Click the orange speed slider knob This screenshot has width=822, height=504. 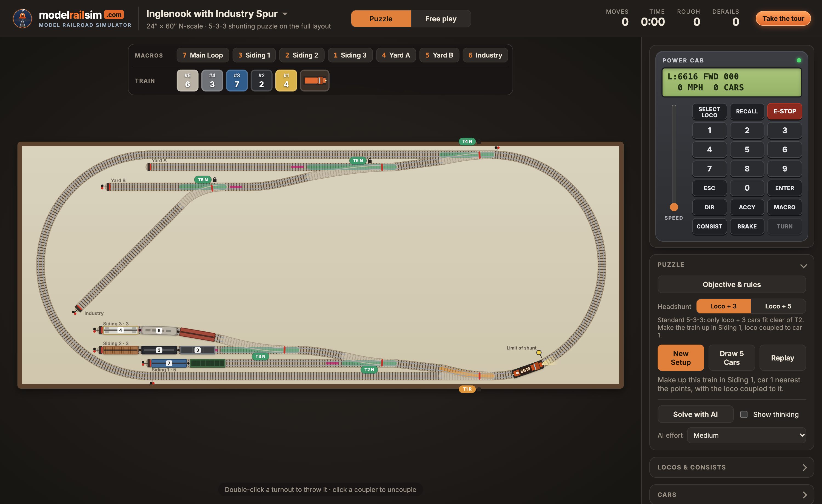pyautogui.click(x=674, y=207)
